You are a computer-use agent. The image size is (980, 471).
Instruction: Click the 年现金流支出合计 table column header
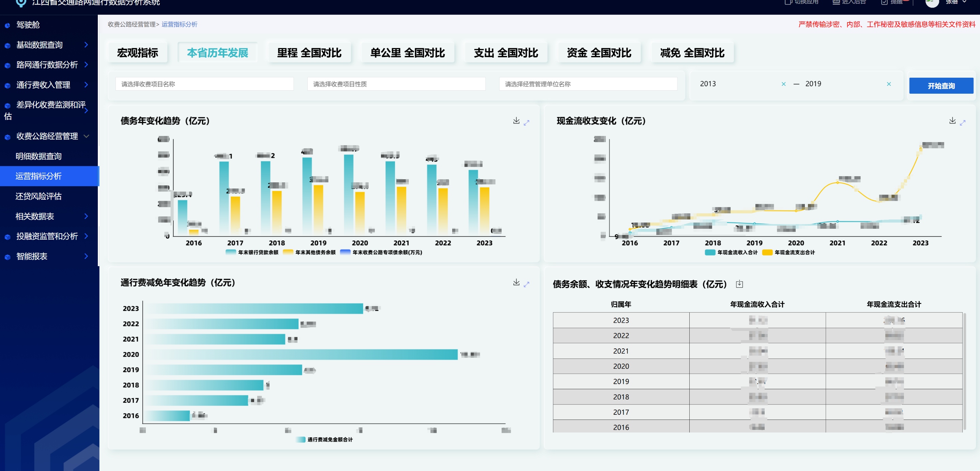[x=894, y=304]
